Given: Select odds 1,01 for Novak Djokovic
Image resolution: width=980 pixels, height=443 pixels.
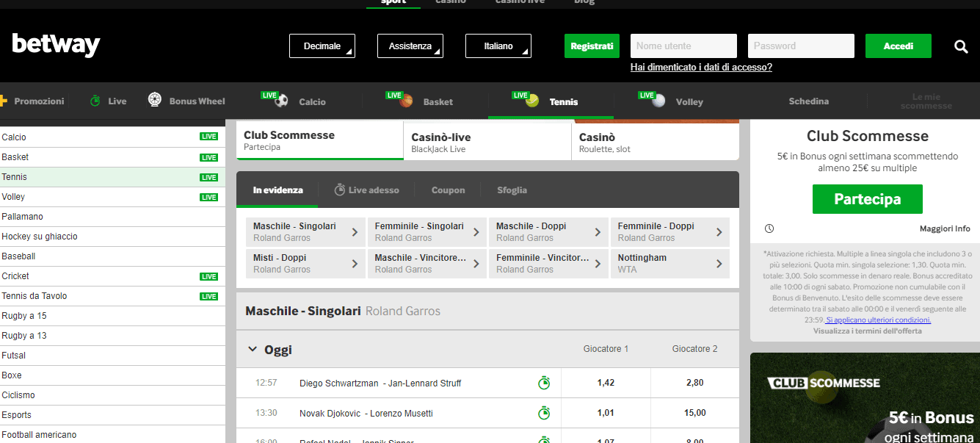Looking at the screenshot, I should pos(606,413).
